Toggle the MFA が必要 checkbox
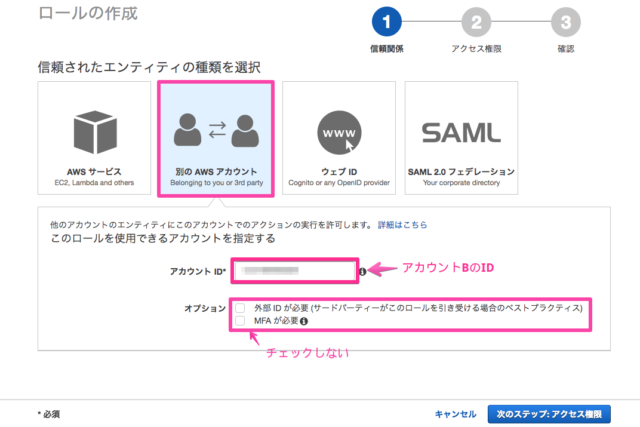 tap(240, 321)
